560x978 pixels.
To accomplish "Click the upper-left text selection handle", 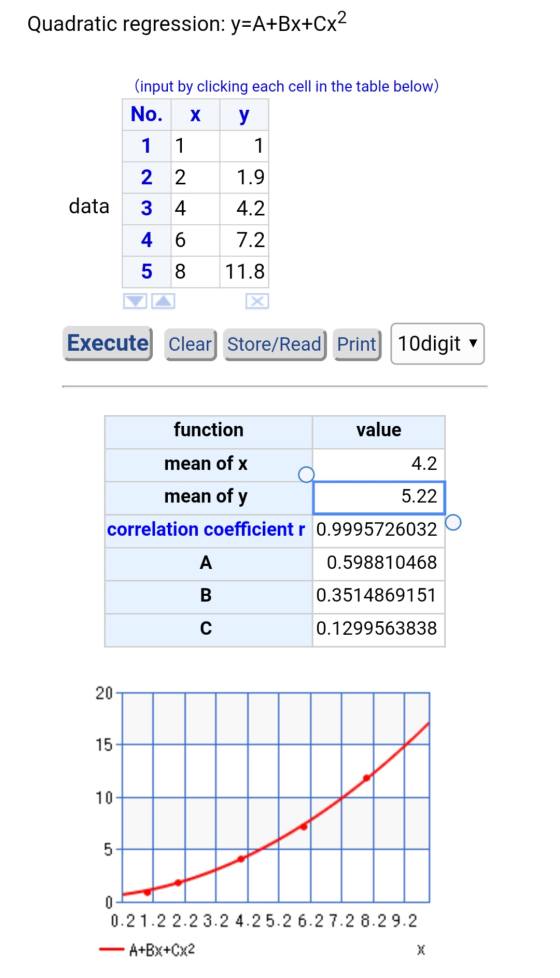I will click(x=306, y=475).
